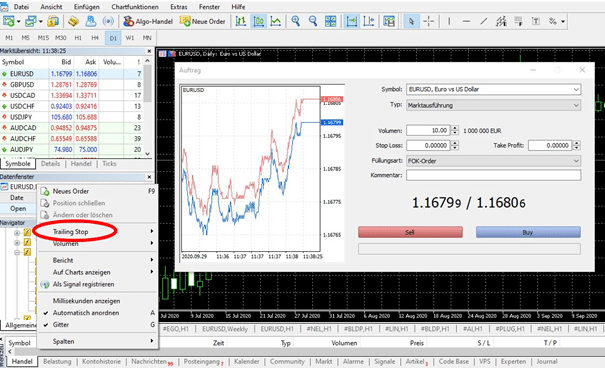The image size is (605, 368).
Task: Select the M30 timeframe
Action: [x=61, y=38]
